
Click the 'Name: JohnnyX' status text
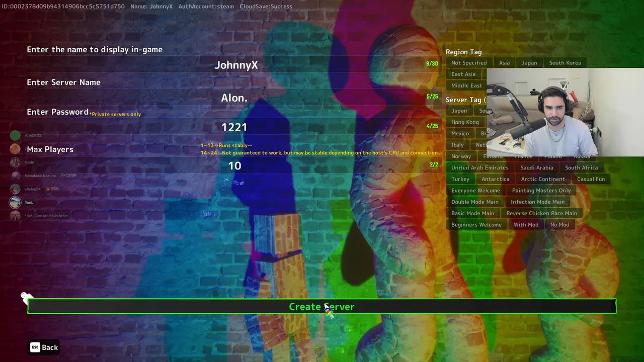click(151, 7)
